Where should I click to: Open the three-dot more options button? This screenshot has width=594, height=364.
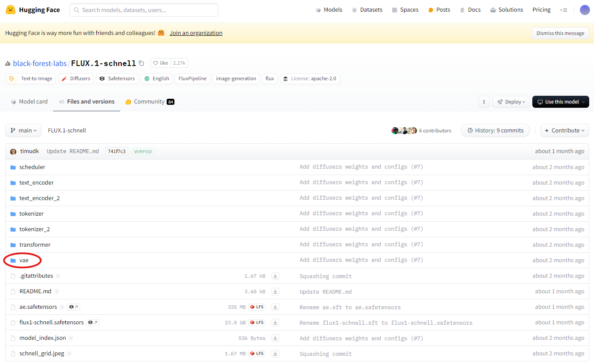point(484,102)
